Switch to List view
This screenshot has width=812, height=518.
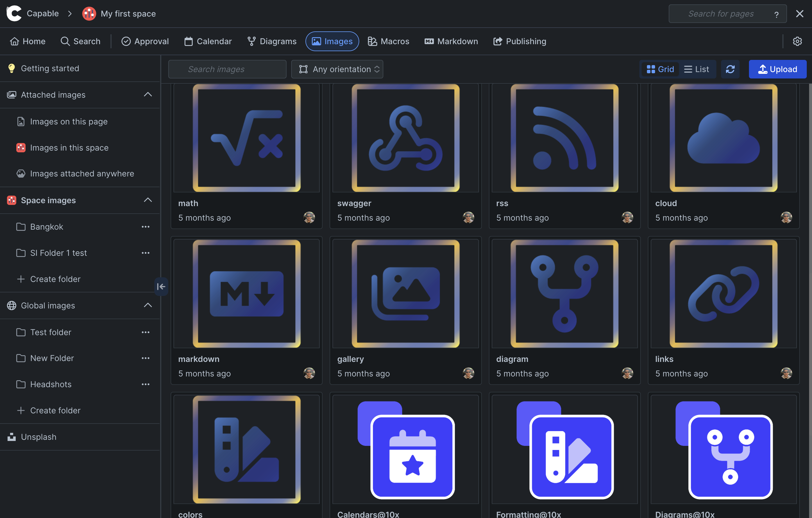click(696, 69)
